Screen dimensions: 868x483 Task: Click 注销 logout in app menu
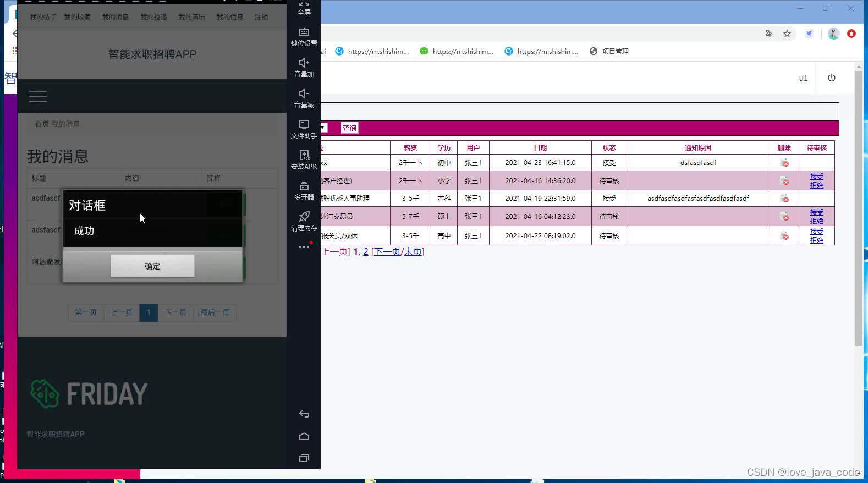(261, 17)
